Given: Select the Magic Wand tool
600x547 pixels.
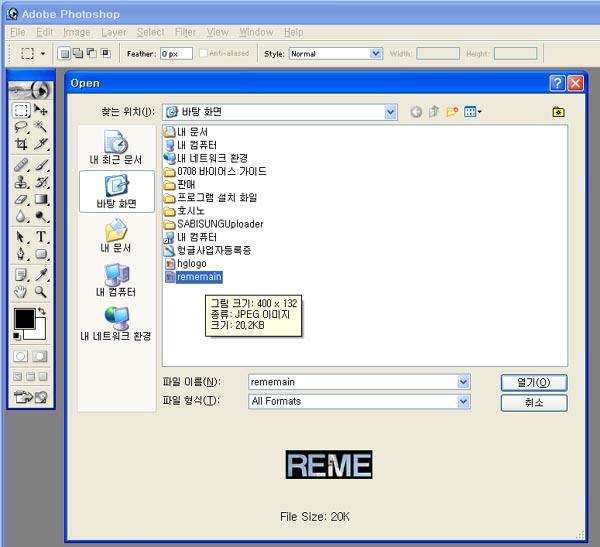Looking at the screenshot, I should (41, 127).
